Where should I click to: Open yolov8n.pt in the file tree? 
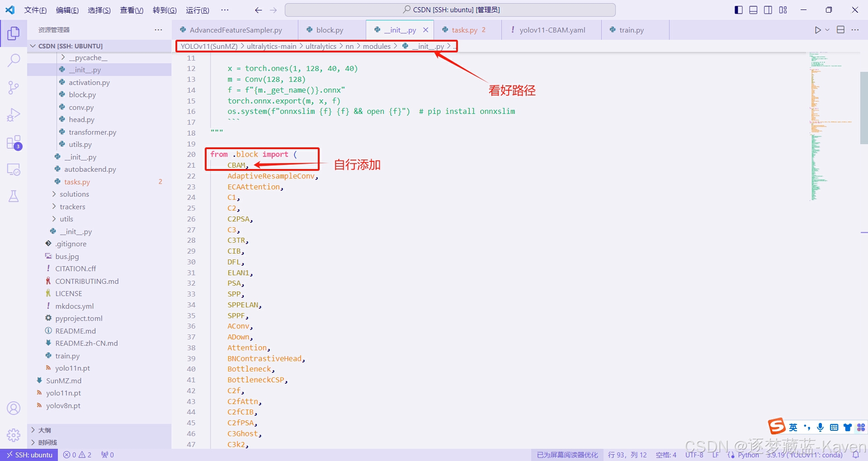click(x=99, y=405)
